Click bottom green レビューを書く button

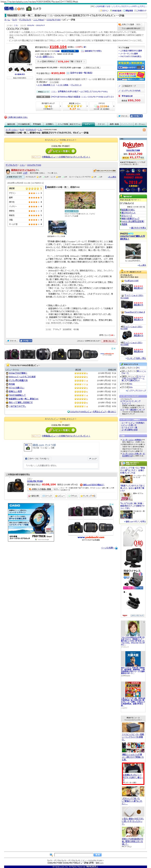[61, 430]
